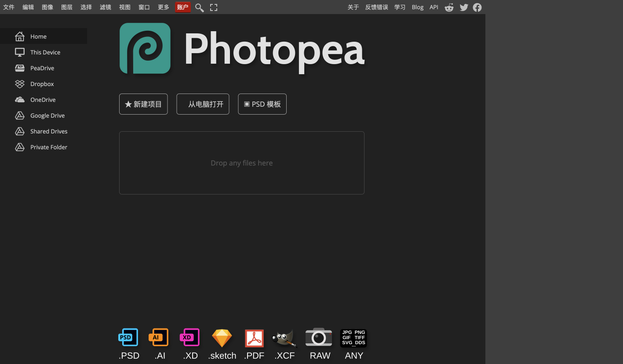Click the search magnifier icon

[x=199, y=7]
